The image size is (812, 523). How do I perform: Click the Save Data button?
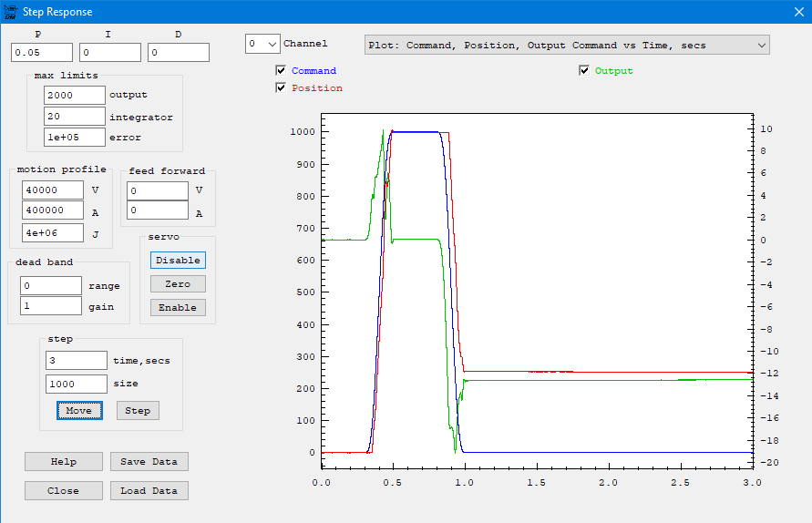click(149, 462)
